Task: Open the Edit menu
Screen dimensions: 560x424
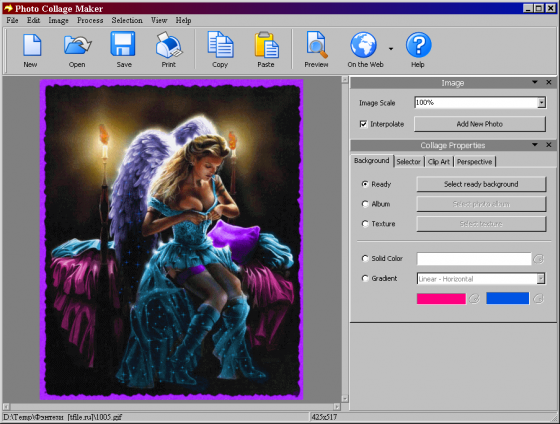Action: [x=34, y=20]
